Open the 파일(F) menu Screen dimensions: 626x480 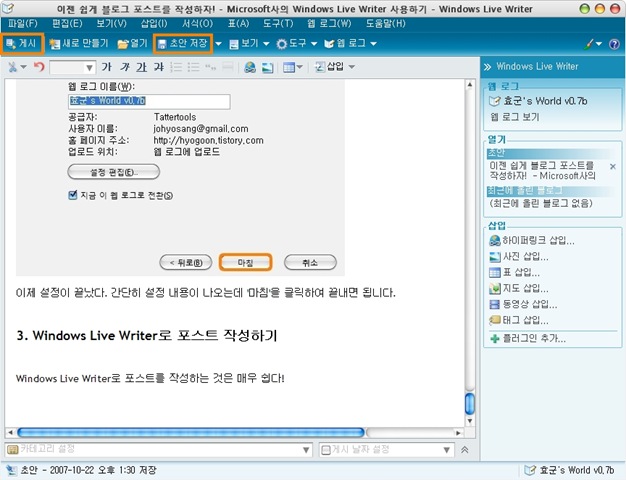point(23,24)
